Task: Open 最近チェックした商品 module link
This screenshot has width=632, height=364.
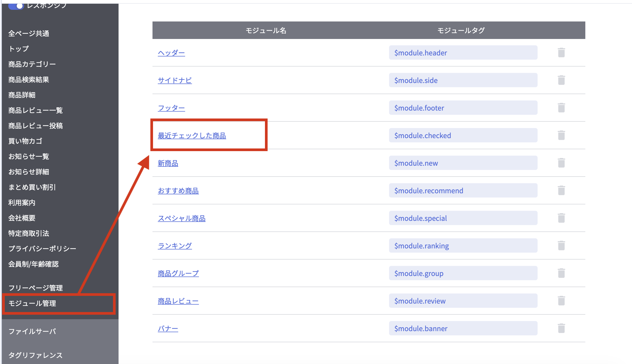Action: 192,136
